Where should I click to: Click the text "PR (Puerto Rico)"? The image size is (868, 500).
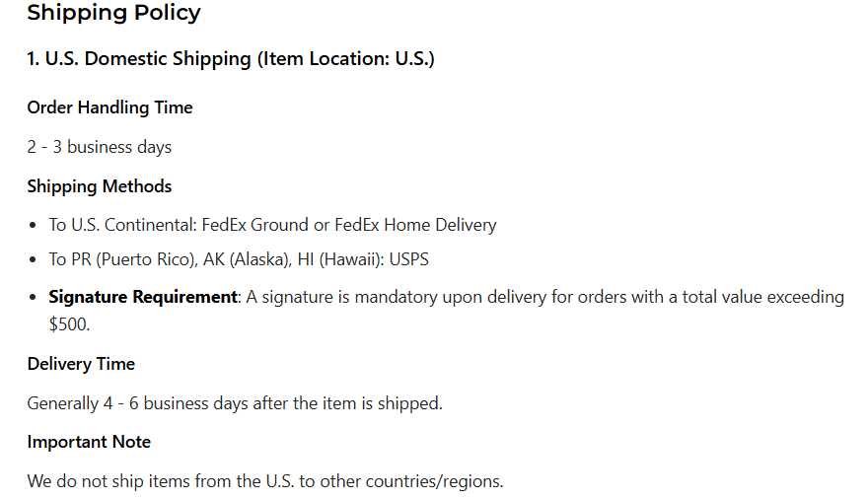tap(135, 260)
